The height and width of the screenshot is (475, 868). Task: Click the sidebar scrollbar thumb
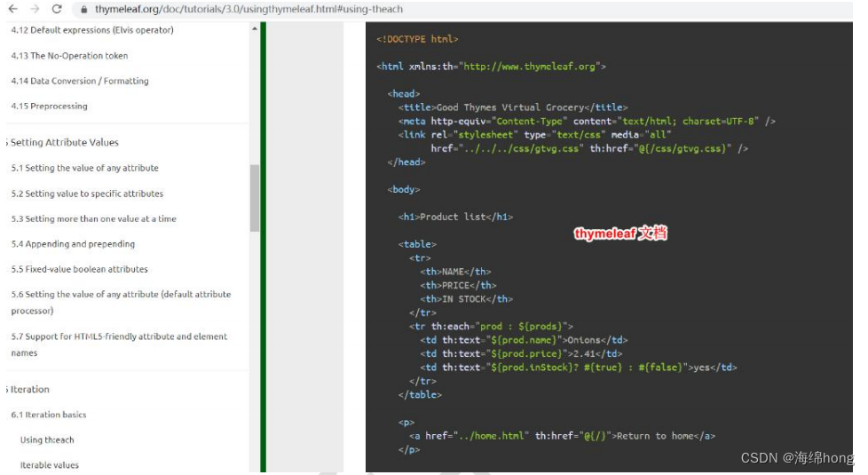255,198
